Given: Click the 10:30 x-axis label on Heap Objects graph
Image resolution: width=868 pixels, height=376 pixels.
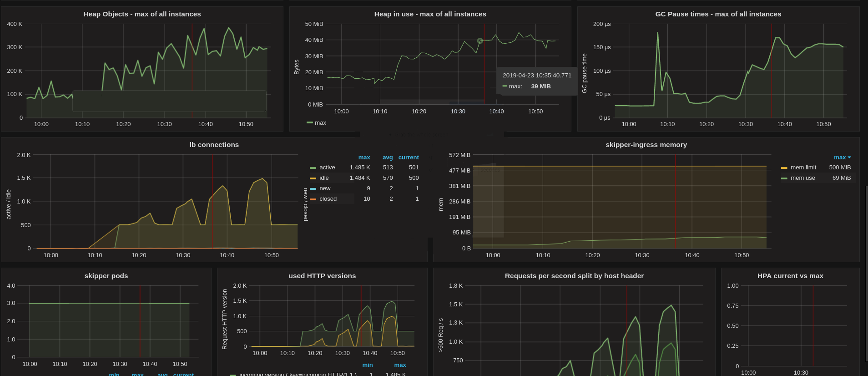Looking at the screenshot, I should 164,124.
